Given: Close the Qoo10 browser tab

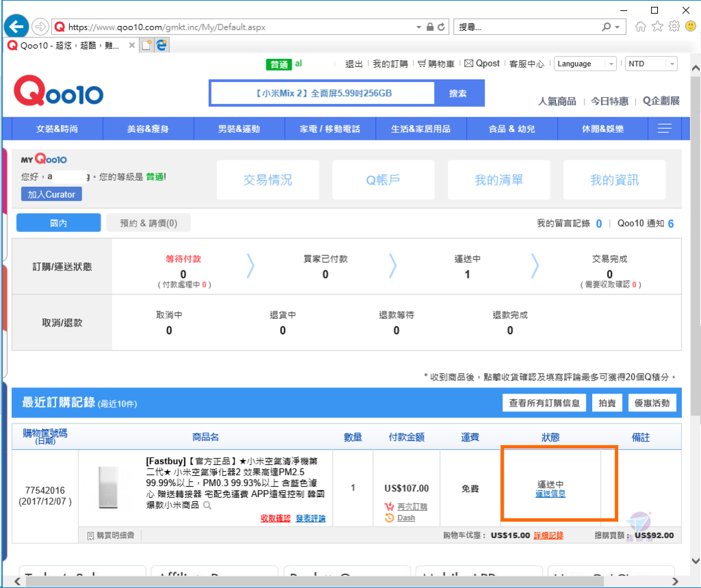Looking at the screenshot, I should pyautogui.click(x=131, y=45).
